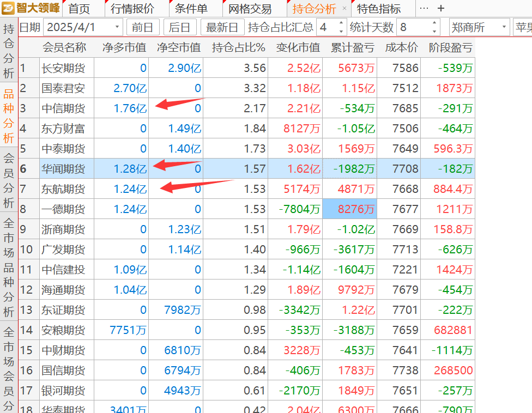Open the 苹果 product dropdown

click(523, 27)
